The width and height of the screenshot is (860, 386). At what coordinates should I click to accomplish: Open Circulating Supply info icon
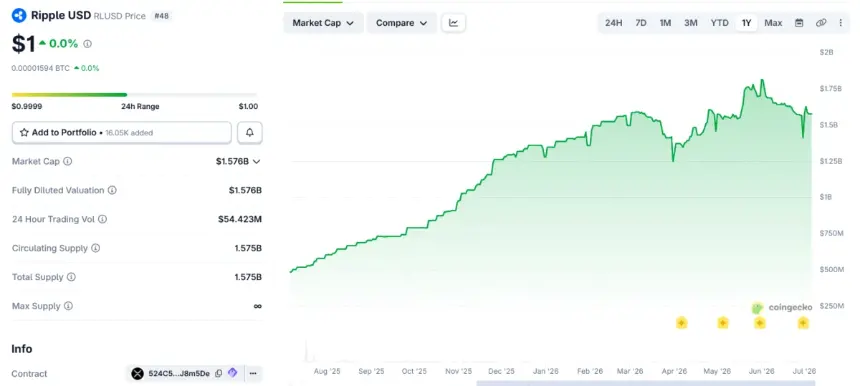pyautogui.click(x=95, y=248)
